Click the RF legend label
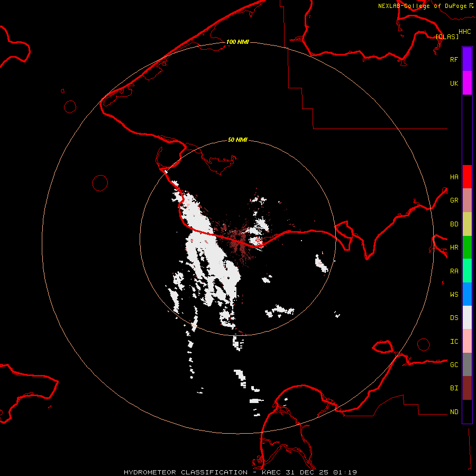The image size is (476, 476). [x=454, y=59]
